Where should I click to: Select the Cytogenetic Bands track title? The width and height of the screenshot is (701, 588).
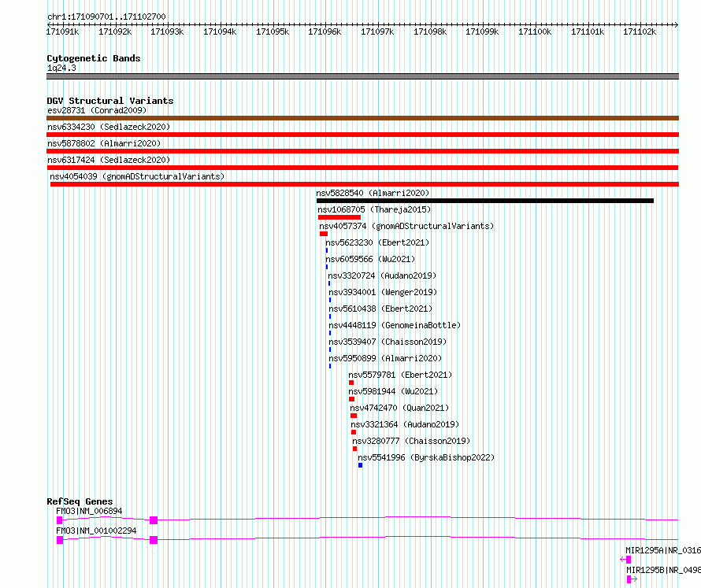point(94,58)
